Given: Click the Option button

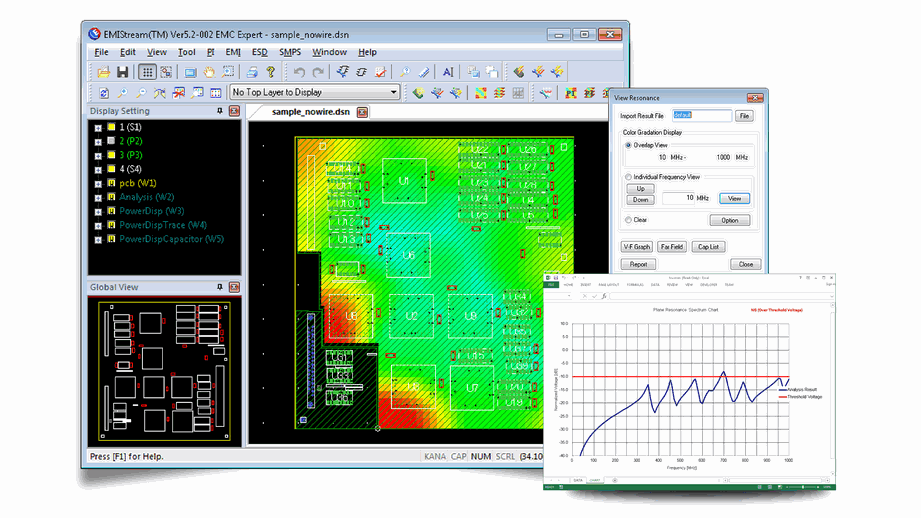Looking at the screenshot, I should (x=730, y=220).
